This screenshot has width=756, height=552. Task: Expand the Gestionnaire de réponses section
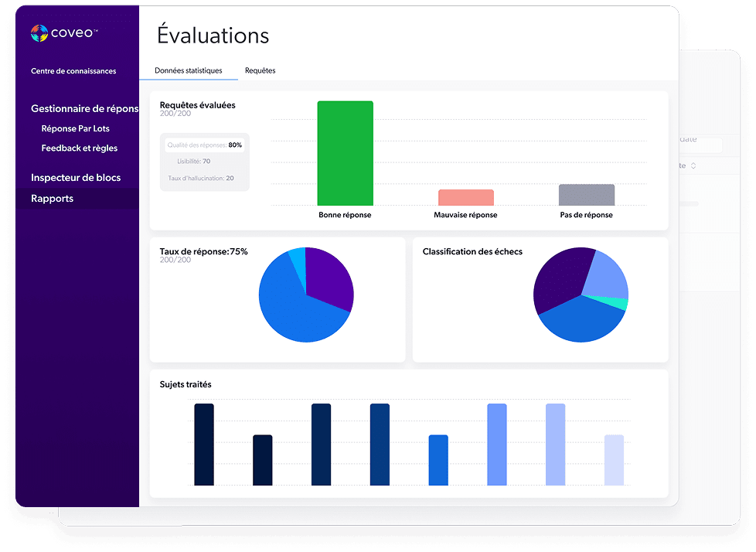84,109
